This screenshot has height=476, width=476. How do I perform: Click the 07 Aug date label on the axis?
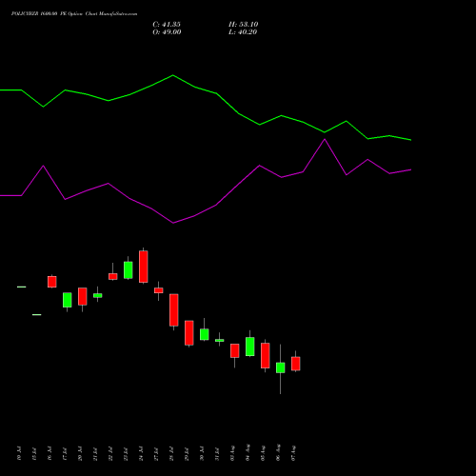[x=293, y=453]
